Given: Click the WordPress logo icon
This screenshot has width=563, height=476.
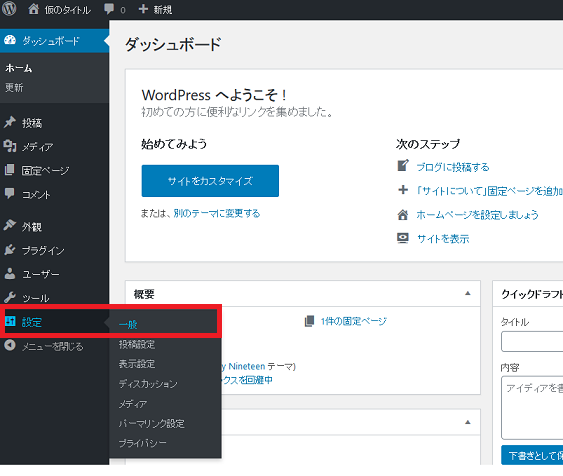Looking at the screenshot, I should click(9, 9).
